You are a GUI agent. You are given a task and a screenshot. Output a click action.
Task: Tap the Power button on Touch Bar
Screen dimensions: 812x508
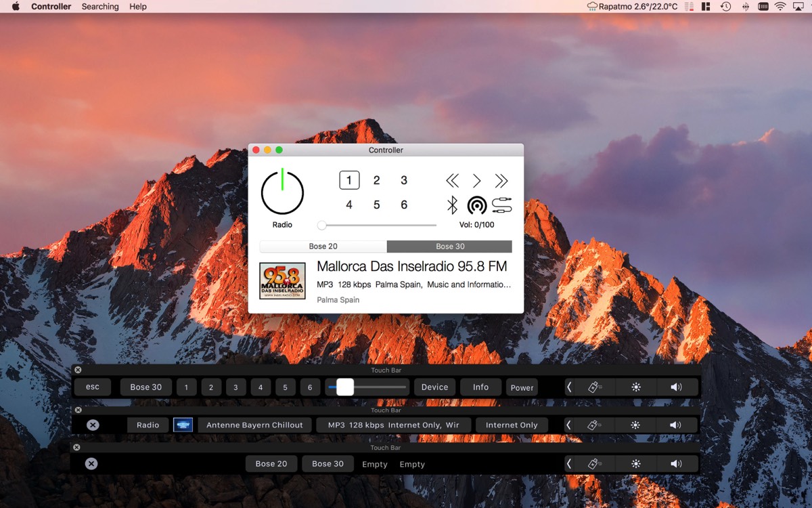pos(522,387)
